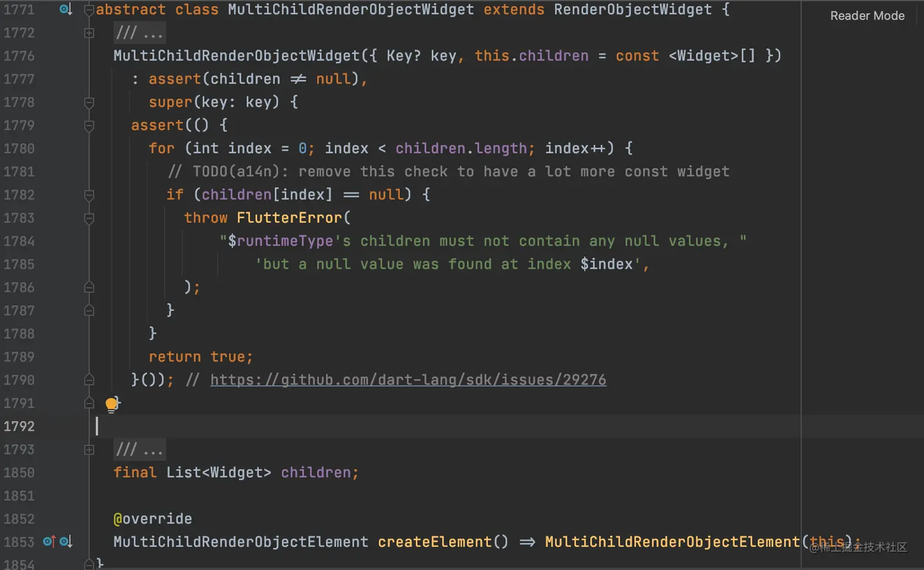This screenshot has height=570, width=924.
Task: Collapse class fold marker on line 1771
Action: click(89, 10)
